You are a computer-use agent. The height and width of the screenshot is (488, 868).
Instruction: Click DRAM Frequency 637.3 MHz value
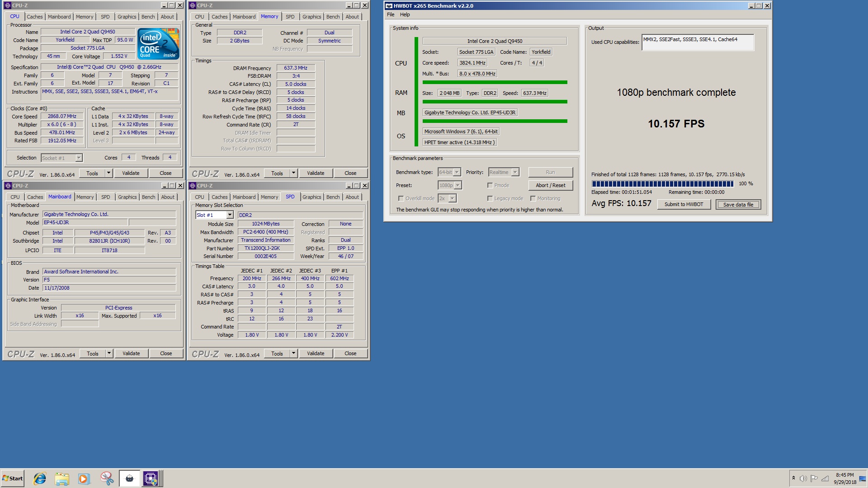[x=296, y=68]
